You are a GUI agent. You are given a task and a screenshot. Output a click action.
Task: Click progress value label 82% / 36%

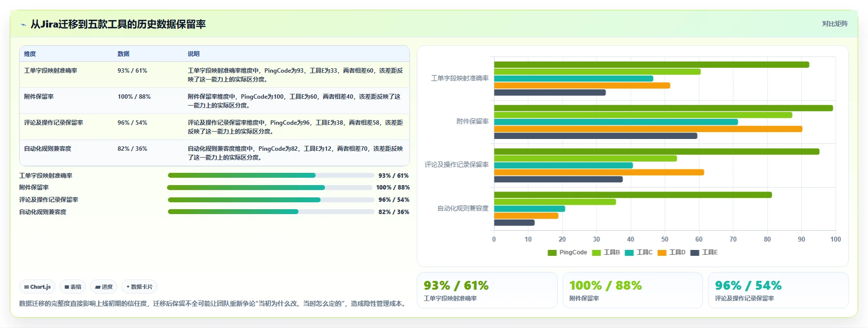tap(394, 212)
